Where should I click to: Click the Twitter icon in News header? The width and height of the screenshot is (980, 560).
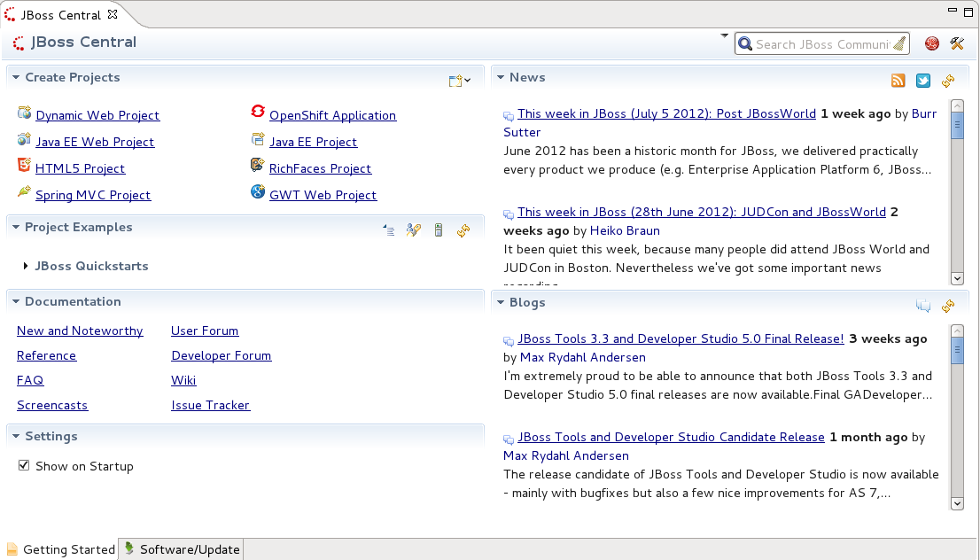923,81
